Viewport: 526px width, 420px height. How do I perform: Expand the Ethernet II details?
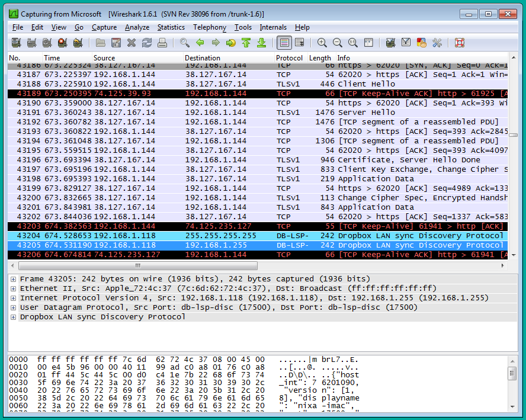coord(13,288)
